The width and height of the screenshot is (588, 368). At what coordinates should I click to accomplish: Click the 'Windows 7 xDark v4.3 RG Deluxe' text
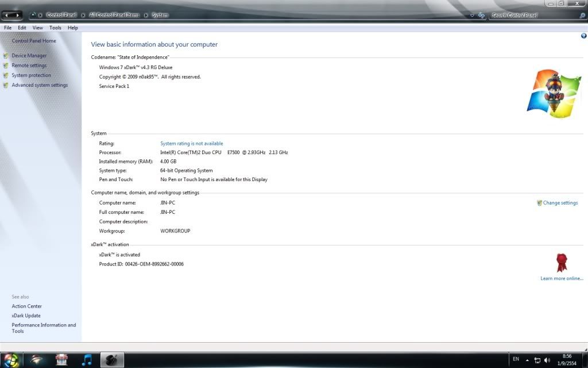[136, 68]
